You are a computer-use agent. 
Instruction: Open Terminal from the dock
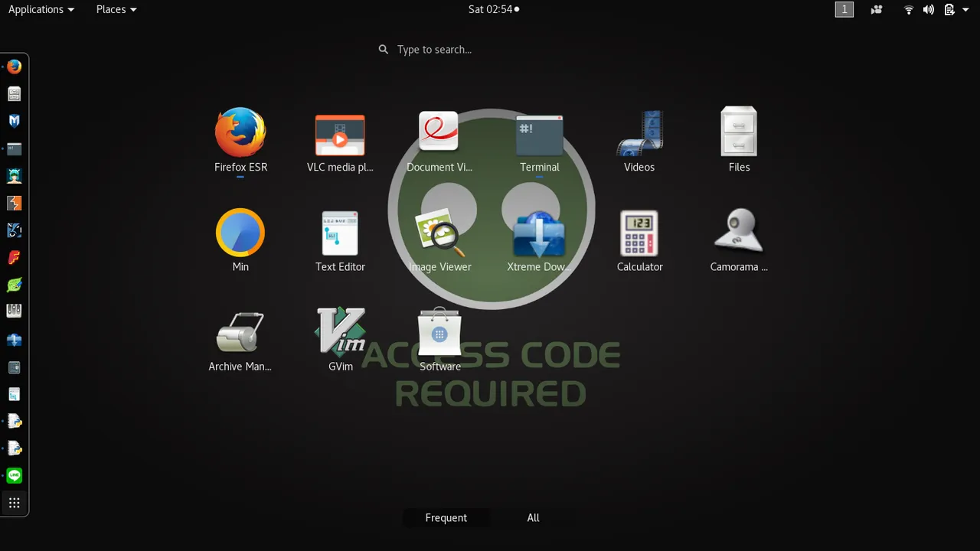tap(14, 148)
